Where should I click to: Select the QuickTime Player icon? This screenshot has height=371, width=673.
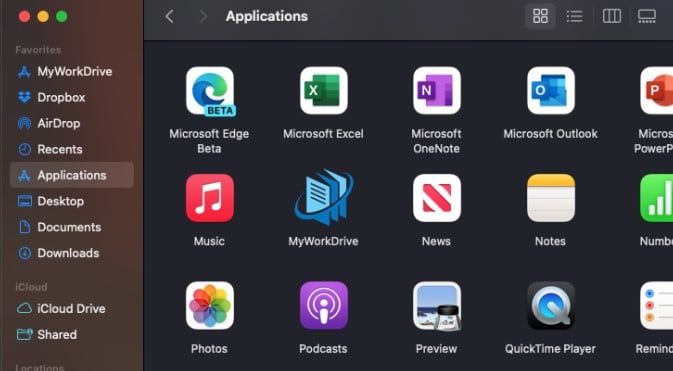tap(551, 305)
